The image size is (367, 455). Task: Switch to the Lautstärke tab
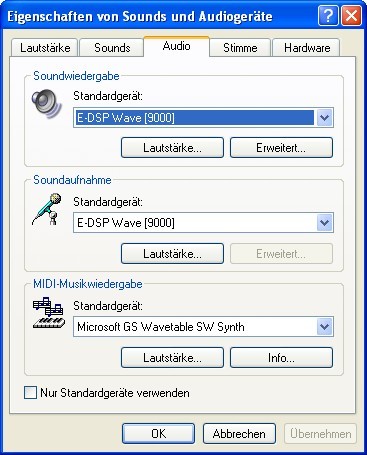[x=45, y=48]
